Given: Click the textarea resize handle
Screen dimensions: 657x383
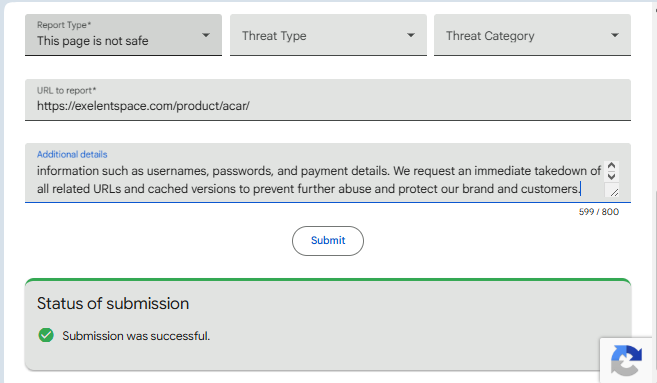Looking at the screenshot, I should pyautogui.click(x=614, y=192).
